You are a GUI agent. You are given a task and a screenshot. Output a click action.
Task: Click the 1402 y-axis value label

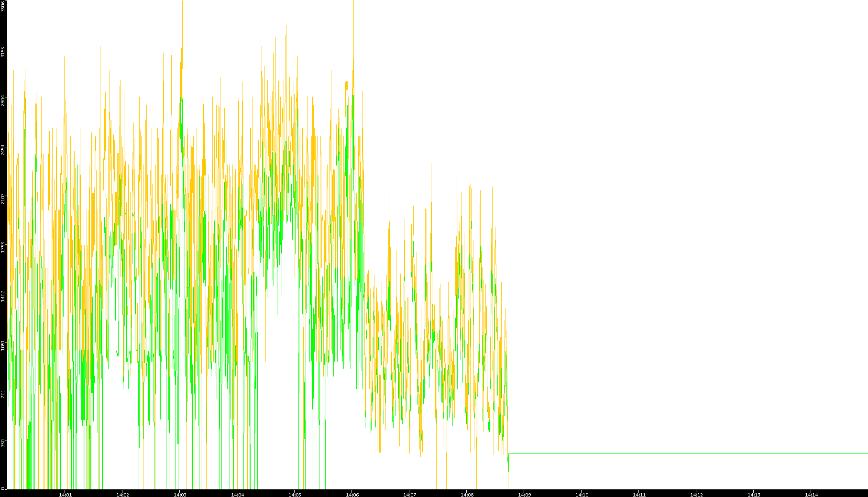tap(3, 296)
